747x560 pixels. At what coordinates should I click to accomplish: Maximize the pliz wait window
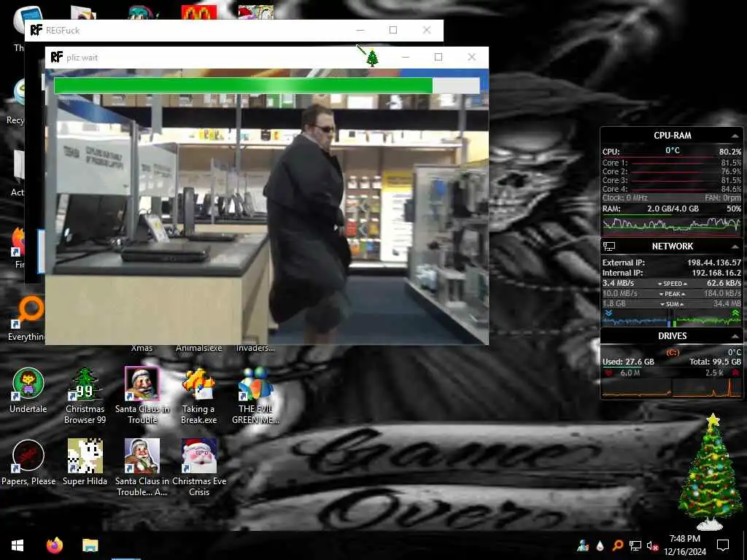tap(438, 57)
